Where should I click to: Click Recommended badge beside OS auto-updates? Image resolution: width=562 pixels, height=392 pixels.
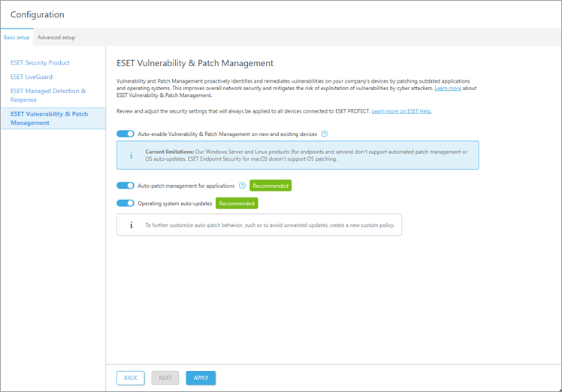(x=237, y=204)
